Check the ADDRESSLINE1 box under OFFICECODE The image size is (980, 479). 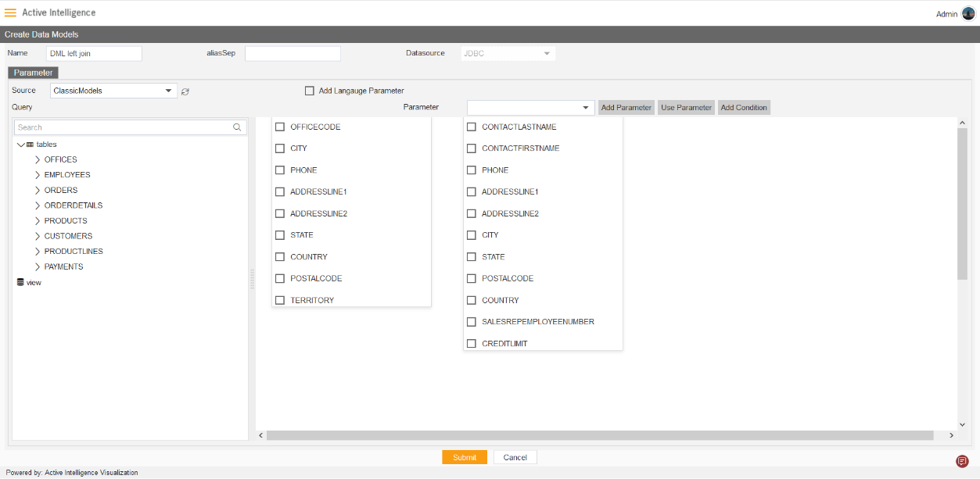click(x=280, y=191)
